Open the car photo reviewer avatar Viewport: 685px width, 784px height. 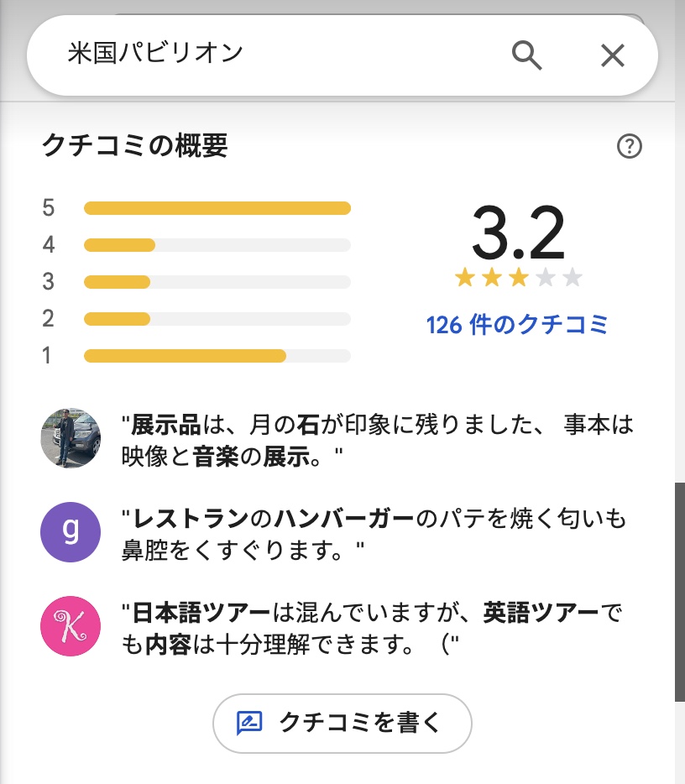pos(71,438)
